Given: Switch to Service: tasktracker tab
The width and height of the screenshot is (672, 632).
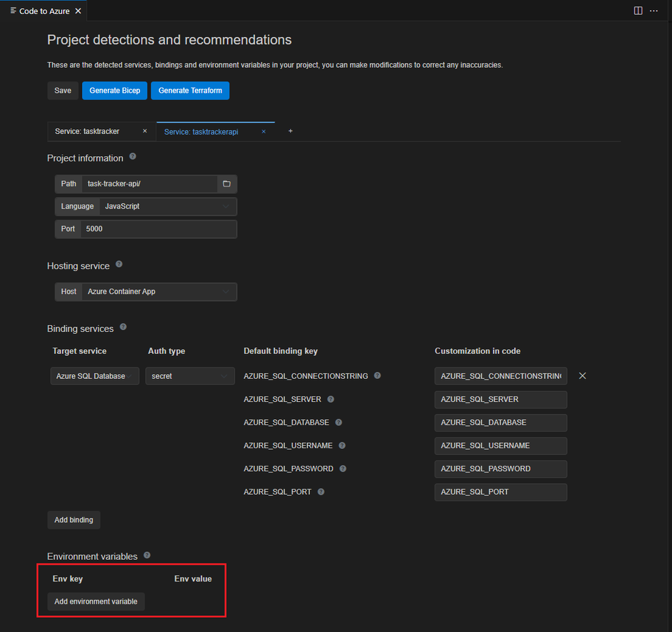Looking at the screenshot, I should coord(87,131).
